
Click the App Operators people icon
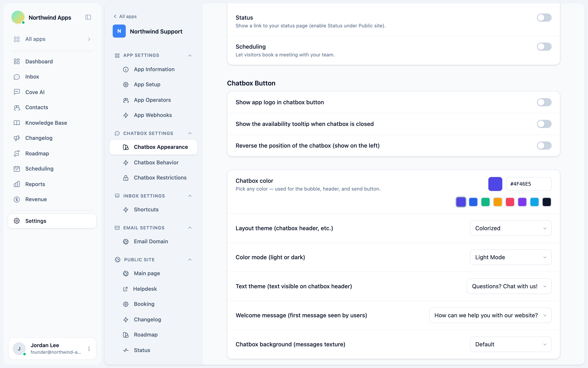[126, 100]
